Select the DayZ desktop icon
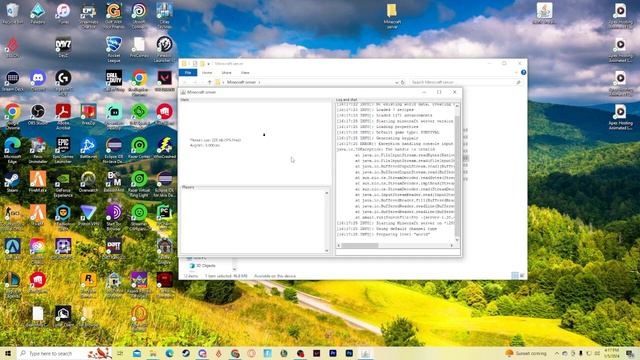 63,47
